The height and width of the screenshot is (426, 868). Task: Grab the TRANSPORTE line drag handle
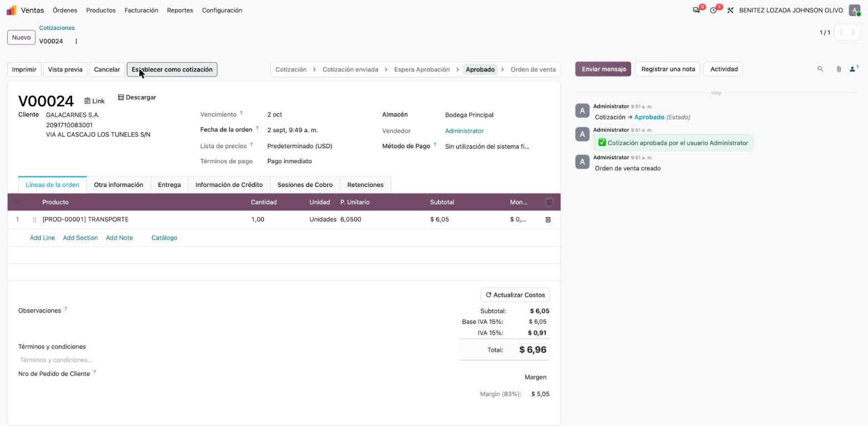click(x=34, y=220)
